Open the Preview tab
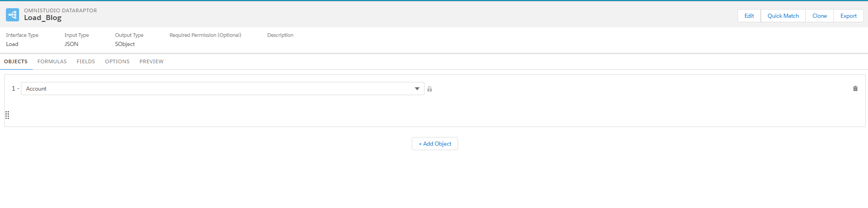Screen dimensions: 868x208 click(151, 61)
